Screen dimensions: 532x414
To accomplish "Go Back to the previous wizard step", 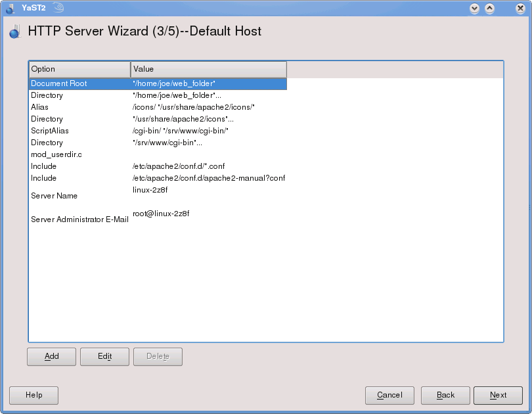I will tap(445, 396).
